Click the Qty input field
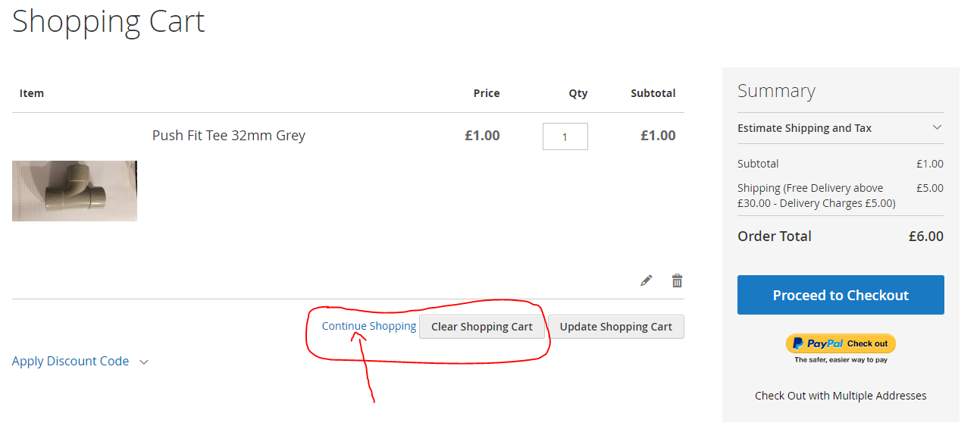The width and height of the screenshot is (980, 423). click(565, 136)
